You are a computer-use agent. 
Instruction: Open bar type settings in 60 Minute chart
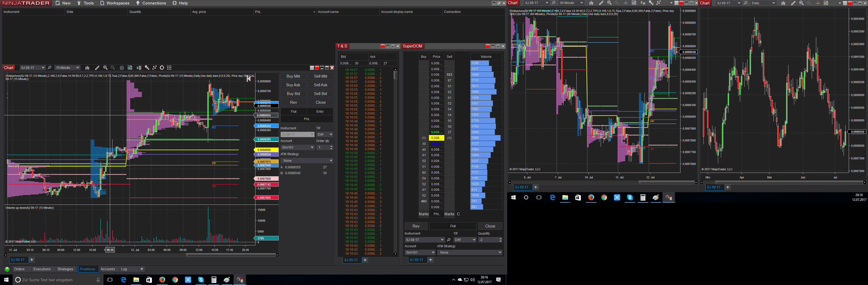point(591,3)
